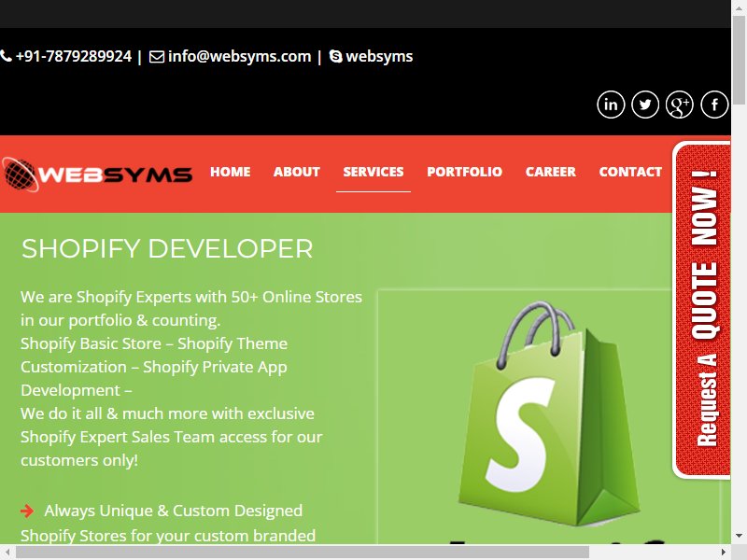Screen dimensions: 747x560
Task: Click the phone handset icon
Action: (x=6, y=56)
